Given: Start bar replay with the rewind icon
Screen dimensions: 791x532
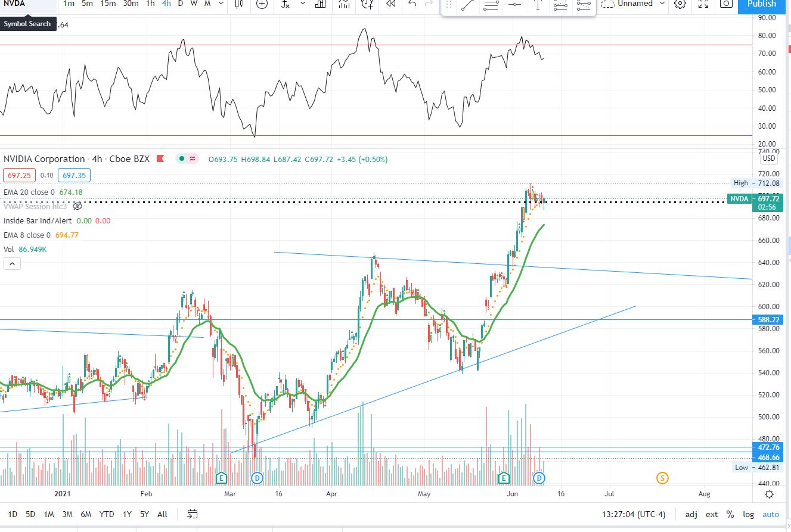Looking at the screenshot, I should click(x=391, y=4).
